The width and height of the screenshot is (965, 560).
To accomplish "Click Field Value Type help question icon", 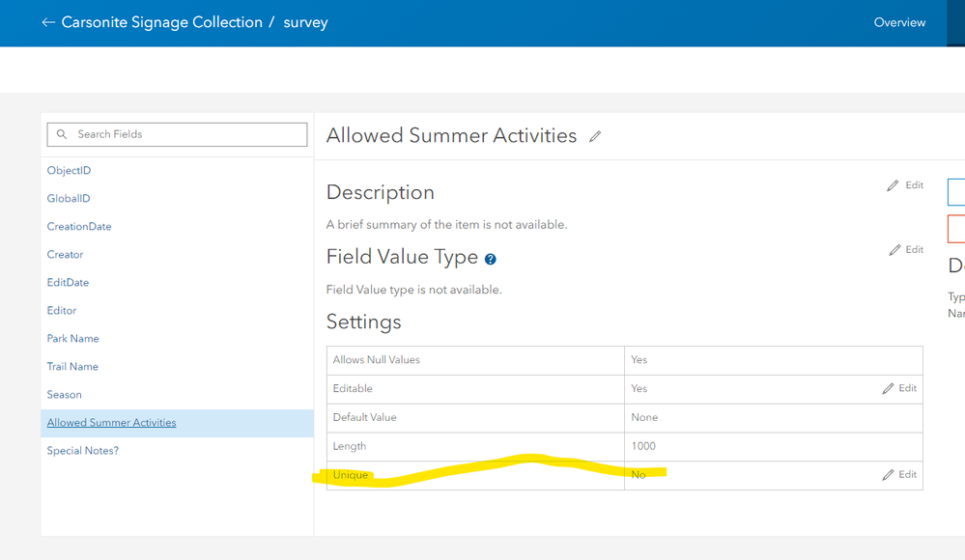I will (491, 259).
